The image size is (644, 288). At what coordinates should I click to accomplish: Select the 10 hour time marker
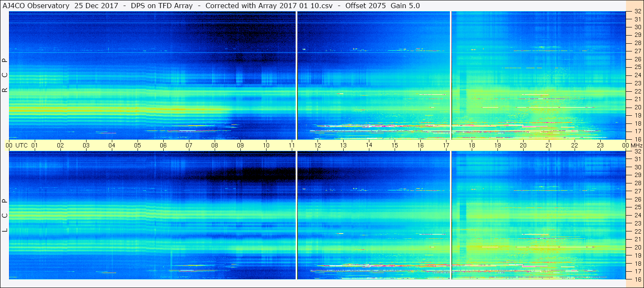pyautogui.click(x=266, y=145)
